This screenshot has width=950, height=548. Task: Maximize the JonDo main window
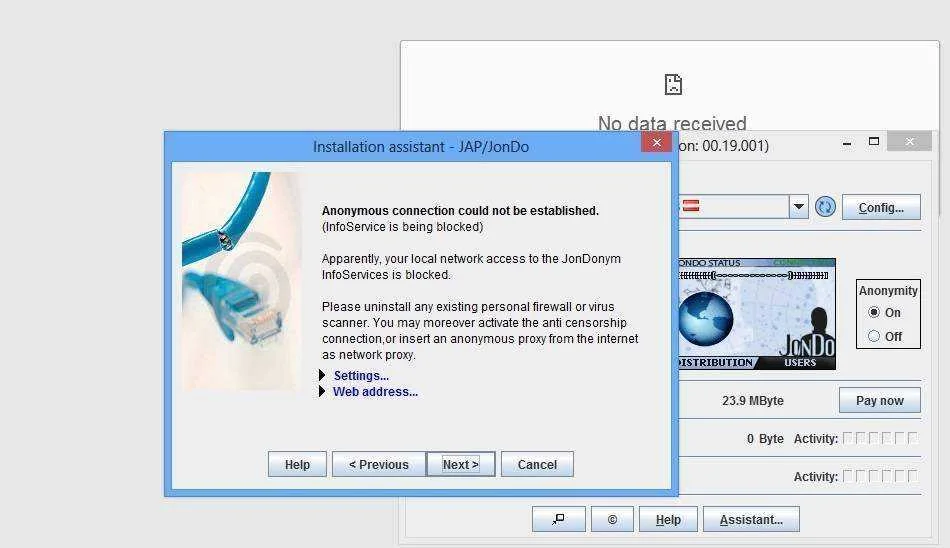874,141
